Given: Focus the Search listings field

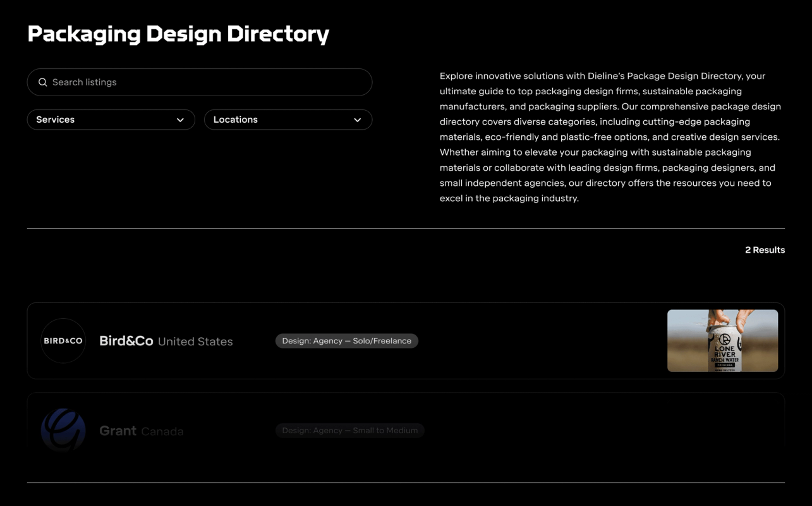Looking at the screenshot, I should [x=200, y=82].
